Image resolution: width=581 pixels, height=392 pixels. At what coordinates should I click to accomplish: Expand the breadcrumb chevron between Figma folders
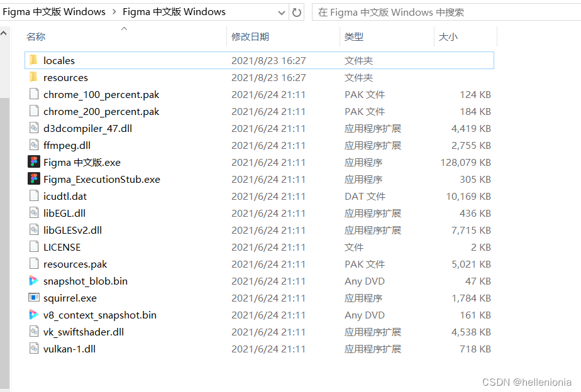click(x=114, y=12)
